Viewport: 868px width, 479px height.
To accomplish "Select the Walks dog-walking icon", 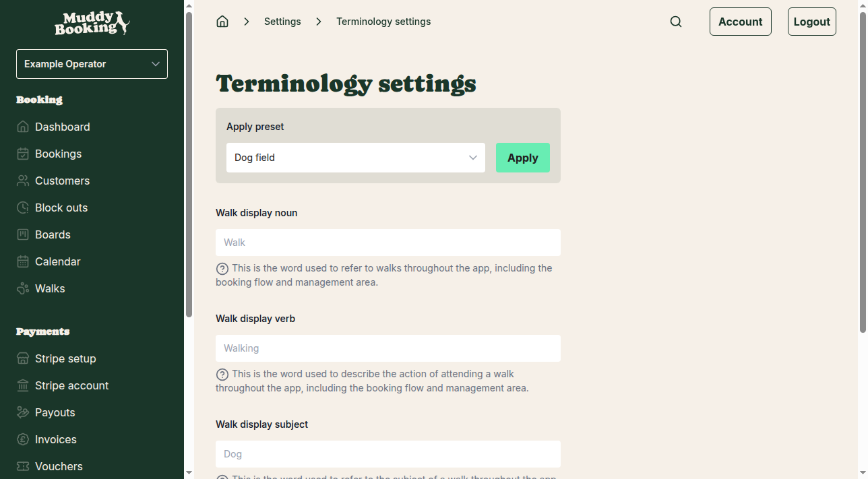I will click(22, 288).
